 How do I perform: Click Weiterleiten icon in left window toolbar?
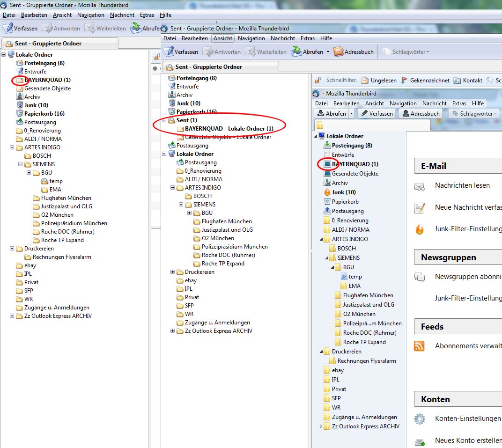coord(89,28)
